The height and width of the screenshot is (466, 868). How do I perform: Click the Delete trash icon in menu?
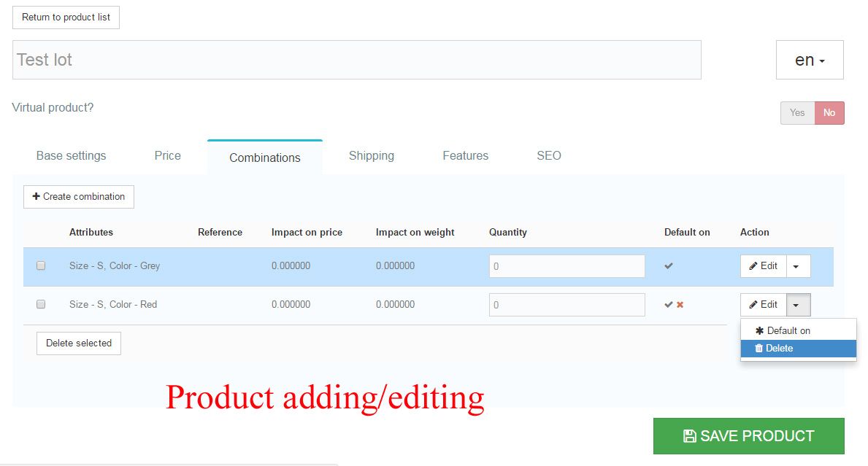click(758, 349)
